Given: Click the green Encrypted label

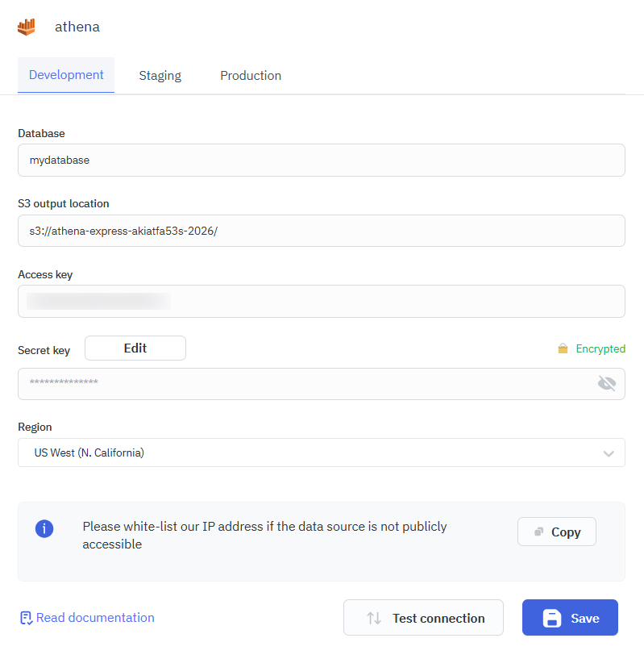Looking at the screenshot, I should [x=600, y=349].
